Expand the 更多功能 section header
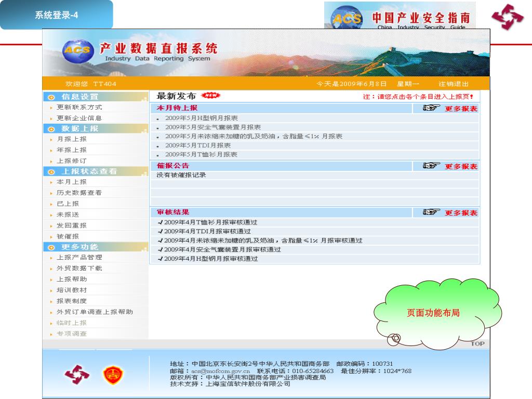This screenshot has height=399, width=532. (x=79, y=247)
